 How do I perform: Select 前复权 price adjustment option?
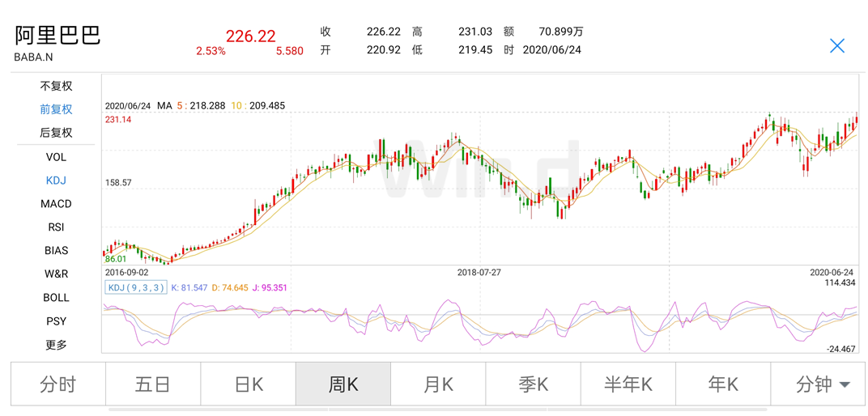56,109
